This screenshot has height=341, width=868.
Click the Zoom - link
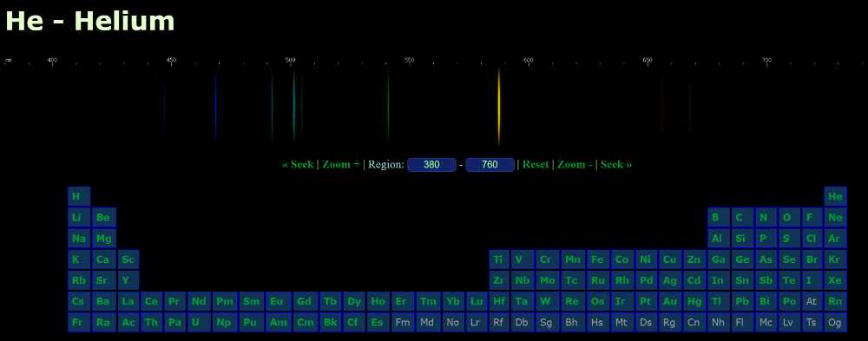pos(575,164)
